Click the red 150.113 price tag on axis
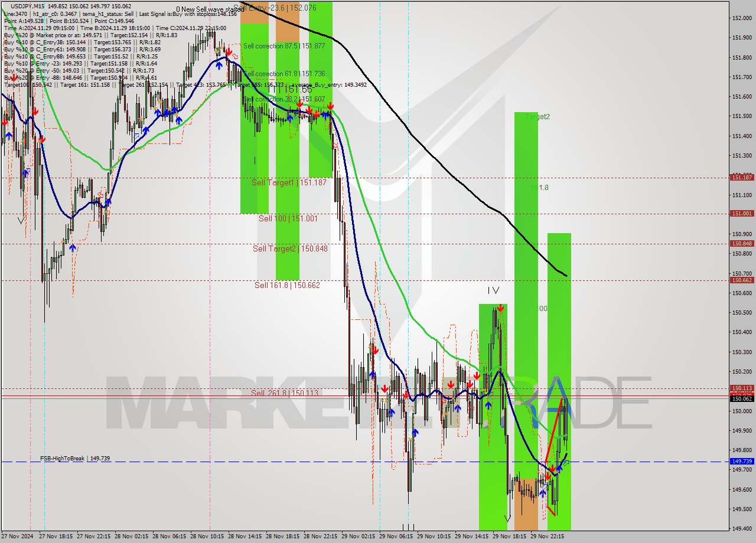The width and height of the screenshot is (756, 543). 742,388
